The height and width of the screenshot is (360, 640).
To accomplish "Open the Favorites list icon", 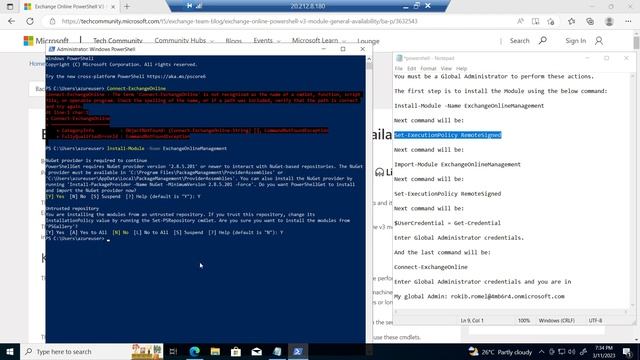I will click(x=571, y=21).
